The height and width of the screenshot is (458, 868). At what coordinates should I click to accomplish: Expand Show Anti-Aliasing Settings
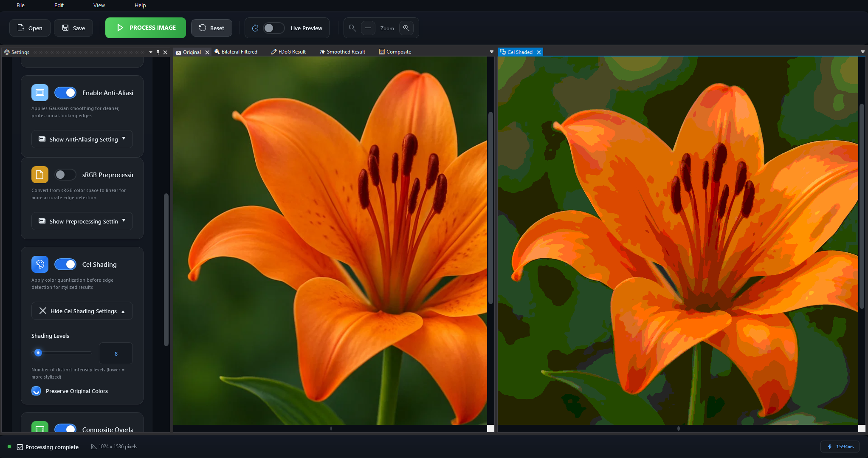click(x=82, y=139)
